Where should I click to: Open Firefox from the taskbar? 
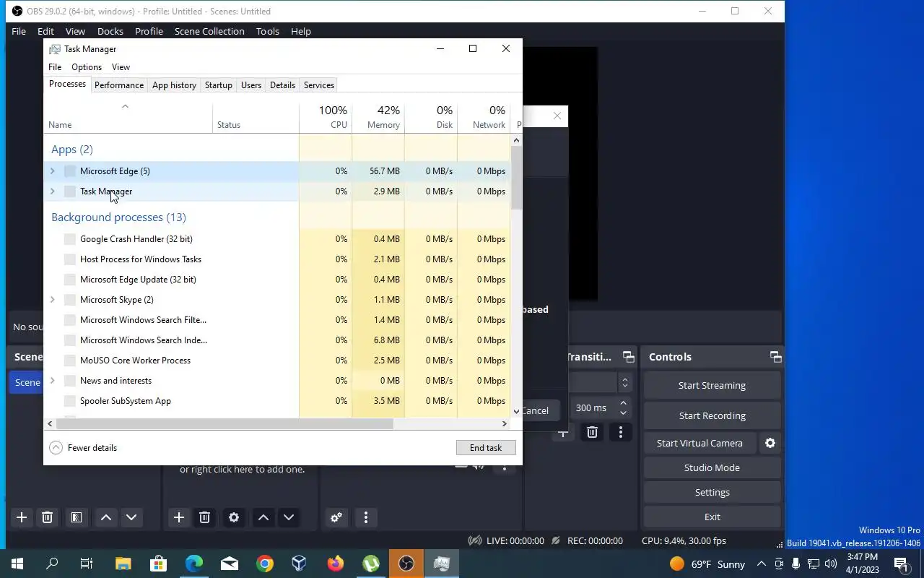(x=336, y=564)
